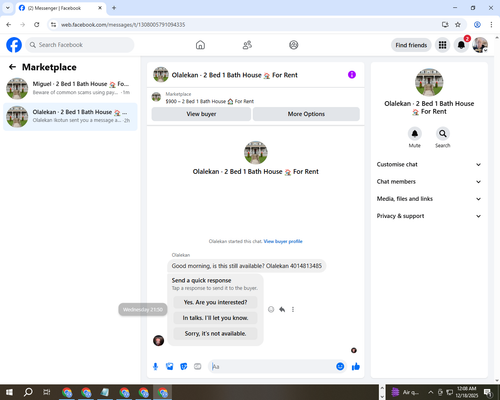The image size is (500, 400).
Task: Record a voice clip with the microphone icon
Action: click(155, 367)
